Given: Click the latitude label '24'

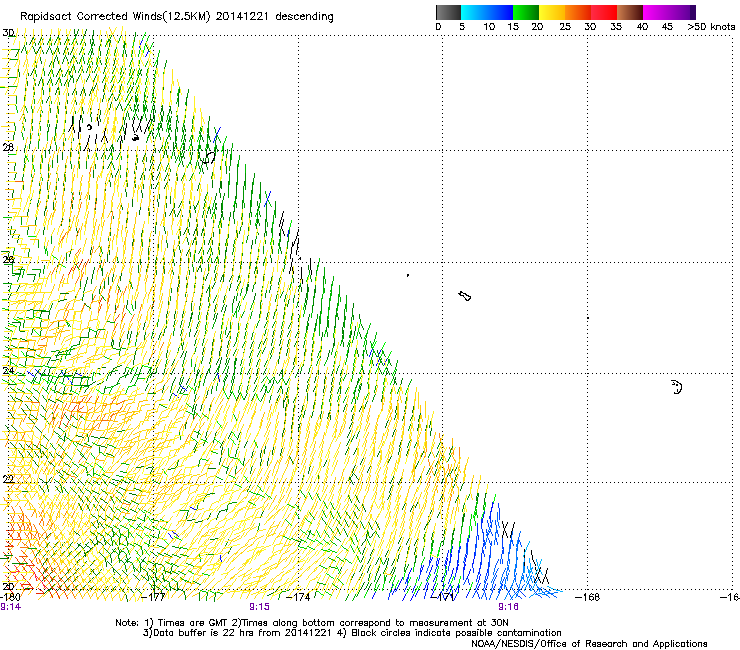Looking at the screenshot, I should (x=8, y=371).
